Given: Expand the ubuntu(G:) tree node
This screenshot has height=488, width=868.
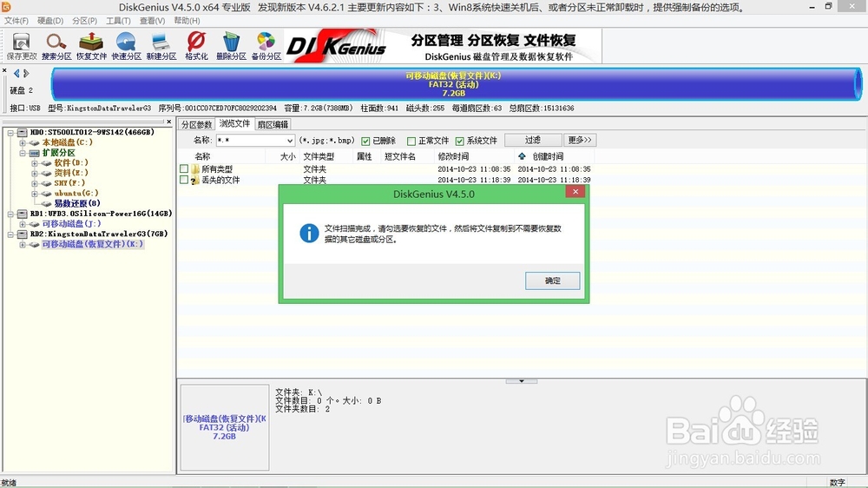Looking at the screenshot, I should coord(35,194).
